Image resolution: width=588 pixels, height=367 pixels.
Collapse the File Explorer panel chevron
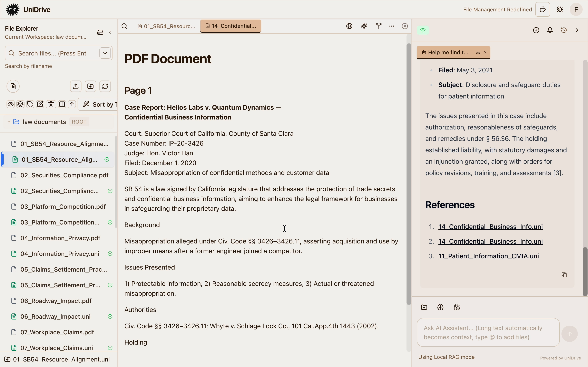(110, 32)
